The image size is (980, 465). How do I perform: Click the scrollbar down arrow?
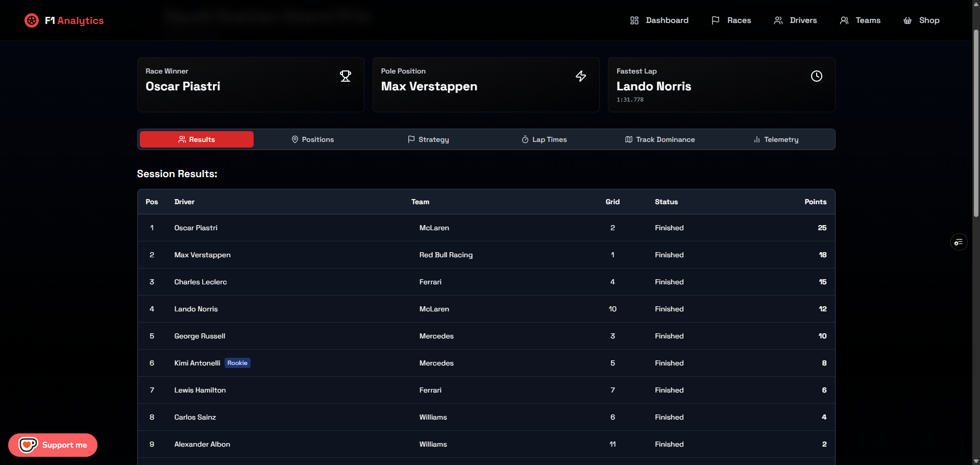tap(976, 461)
